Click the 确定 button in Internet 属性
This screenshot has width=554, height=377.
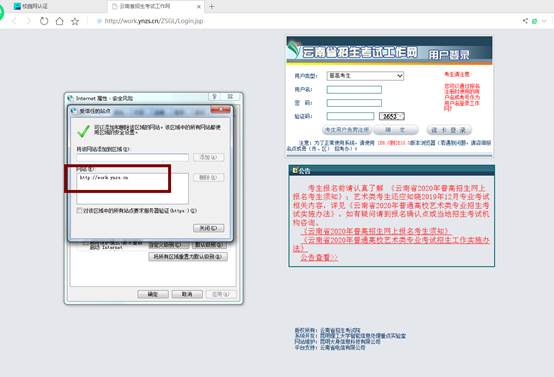[153, 294]
